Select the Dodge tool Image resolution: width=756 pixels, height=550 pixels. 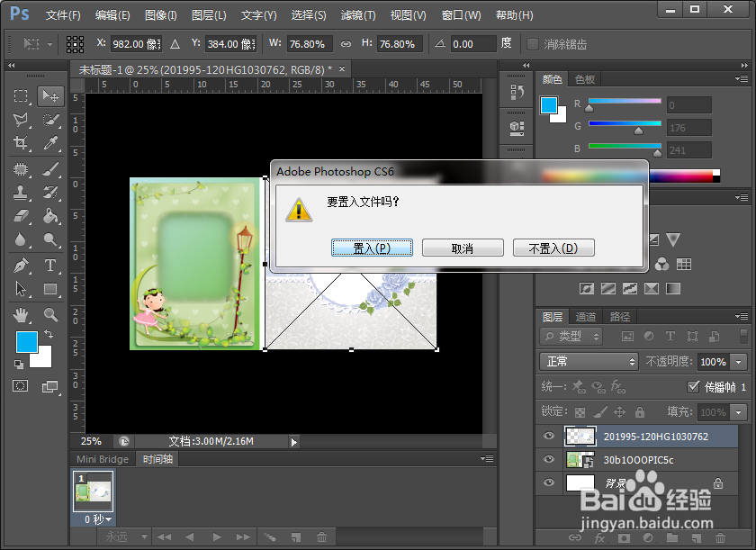click(x=50, y=239)
